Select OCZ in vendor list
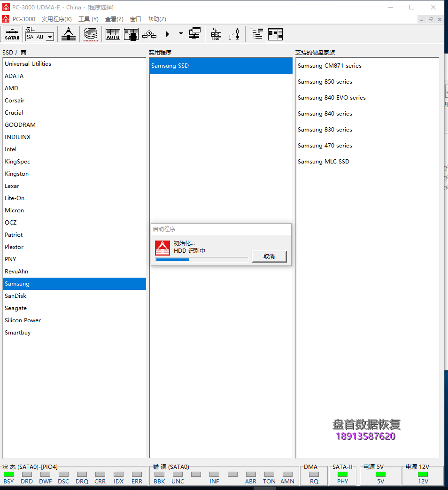The image size is (448, 490). pos(75,222)
